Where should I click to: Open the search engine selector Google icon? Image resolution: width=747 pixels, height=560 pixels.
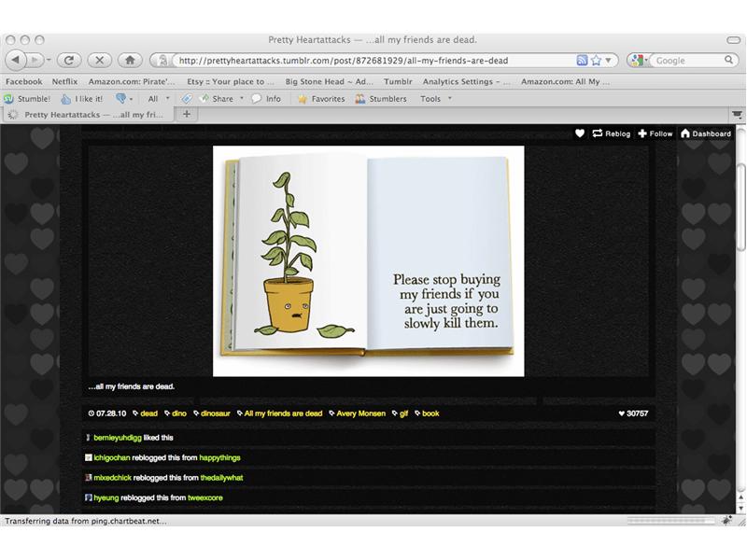click(x=638, y=61)
